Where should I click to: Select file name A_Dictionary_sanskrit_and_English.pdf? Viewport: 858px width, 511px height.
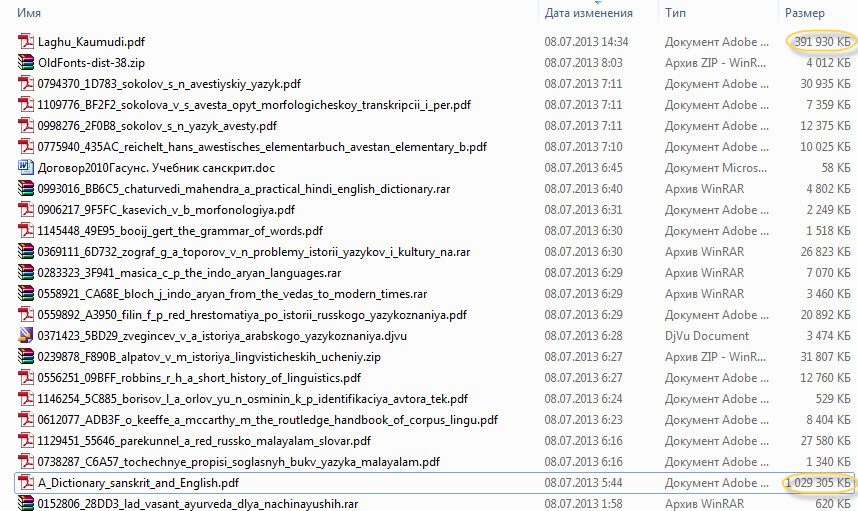point(138,483)
